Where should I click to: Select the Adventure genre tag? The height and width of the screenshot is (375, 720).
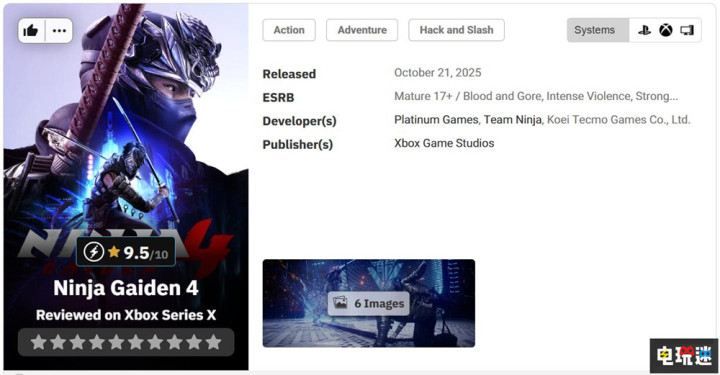click(362, 30)
